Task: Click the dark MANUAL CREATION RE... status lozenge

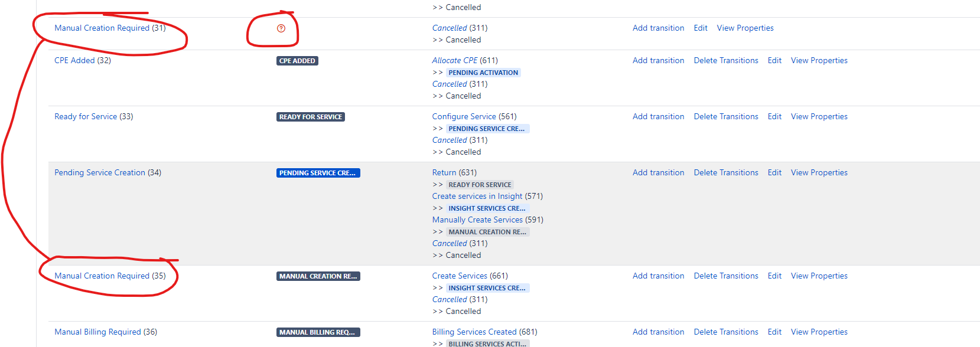Action: point(318,276)
